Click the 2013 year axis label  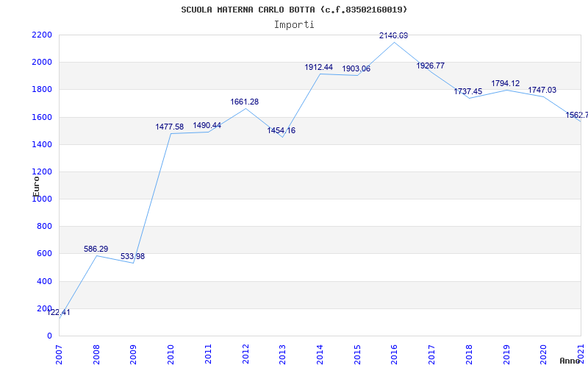click(282, 355)
